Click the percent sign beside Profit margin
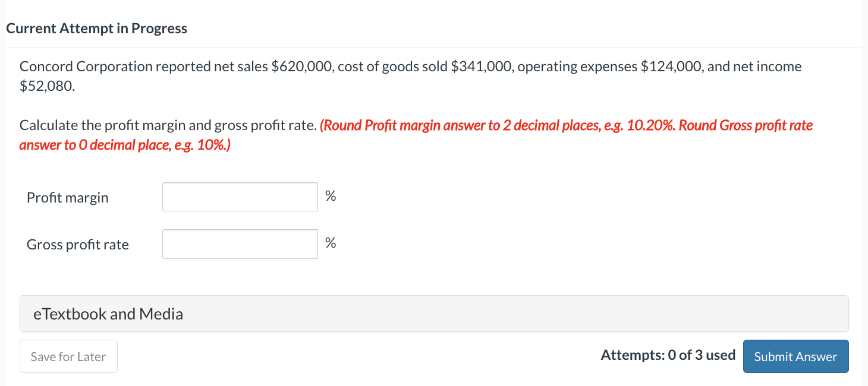The image size is (868, 386). tap(331, 195)
